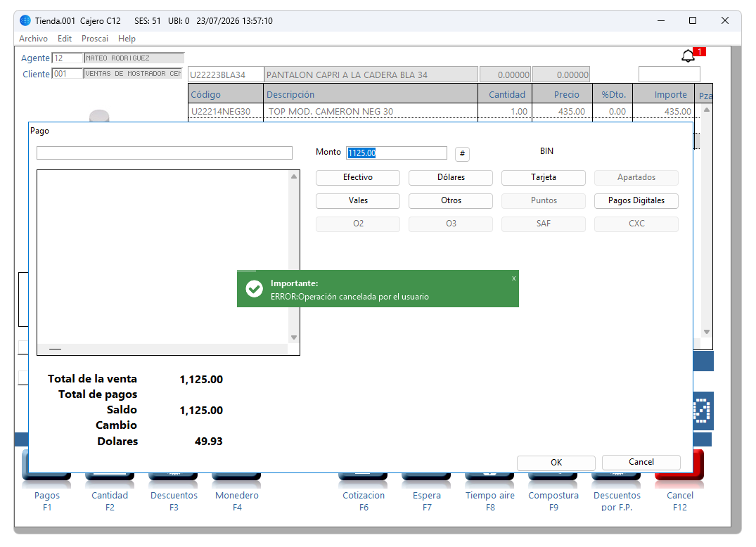Click the # button beside Monto
The width and height of the screenshot is (756, 547).
462,154
